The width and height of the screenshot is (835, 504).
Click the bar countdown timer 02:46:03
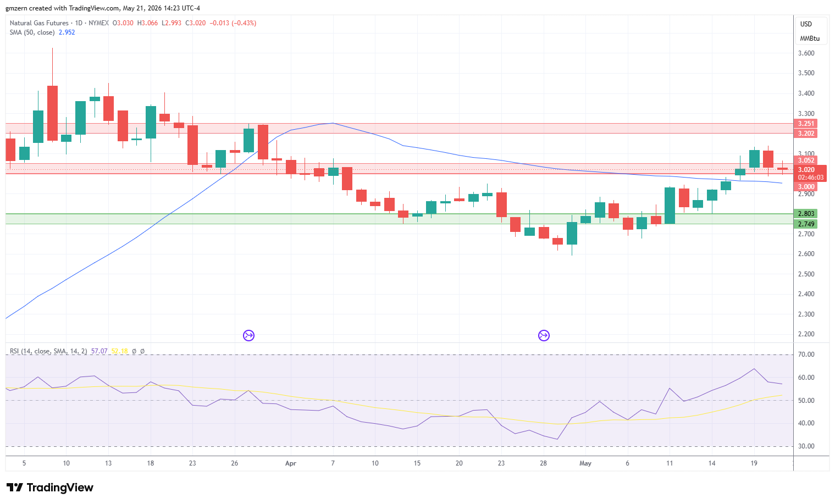(x=811, y=178)
